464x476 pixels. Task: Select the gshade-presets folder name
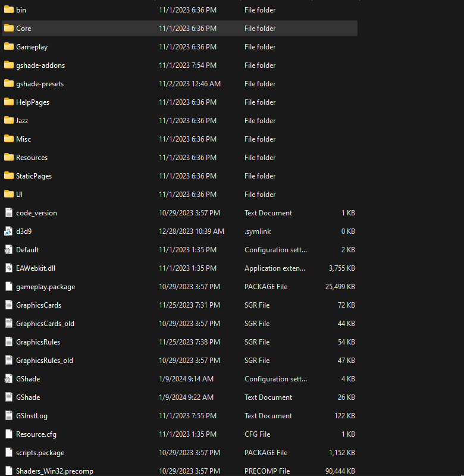[40, 84]
